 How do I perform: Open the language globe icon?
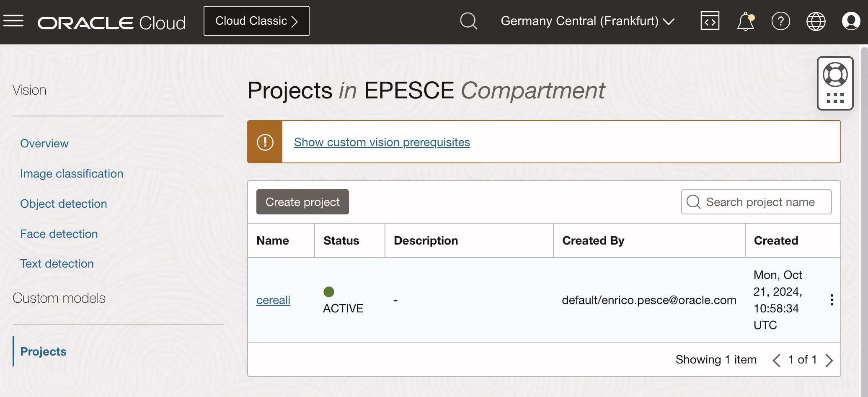[816, 21]
